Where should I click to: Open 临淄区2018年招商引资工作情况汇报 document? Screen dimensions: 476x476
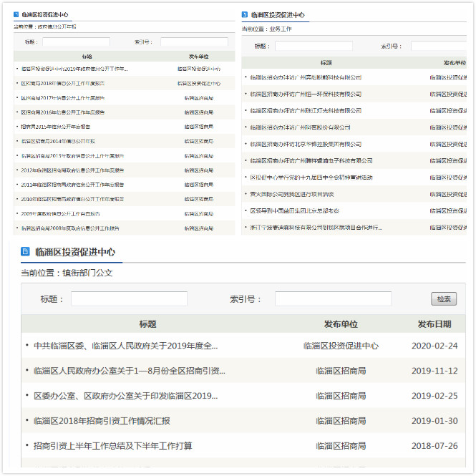(102, 421)
